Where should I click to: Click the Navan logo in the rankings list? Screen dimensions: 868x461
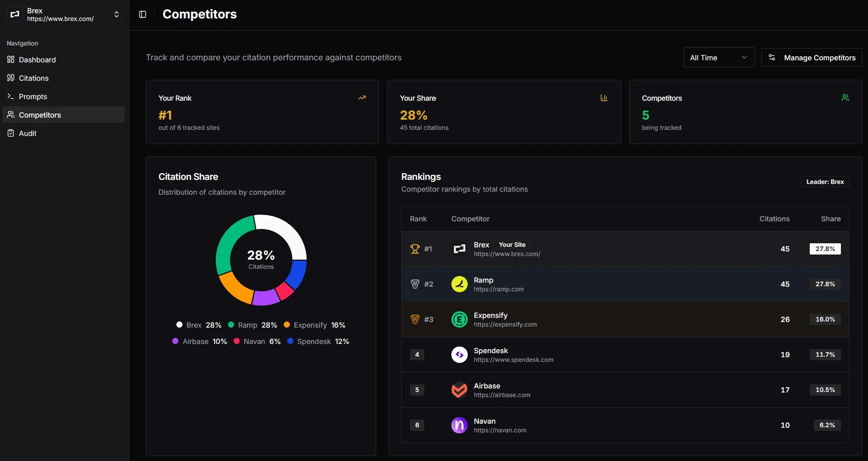click(459, 425)
